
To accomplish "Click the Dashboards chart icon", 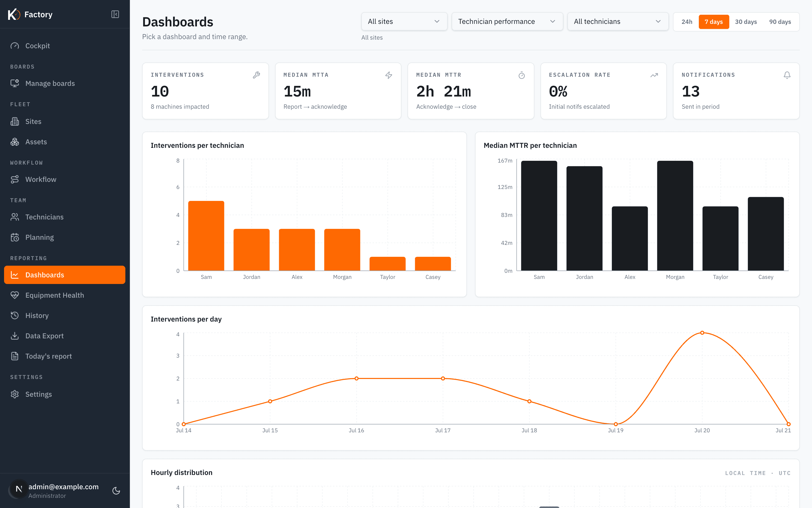I will (15, 275).
